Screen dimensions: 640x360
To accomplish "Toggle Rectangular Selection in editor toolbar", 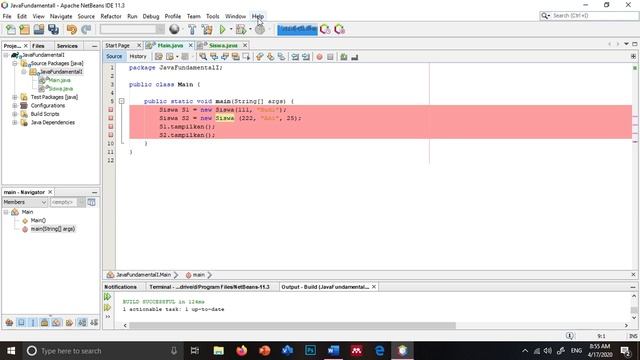I will [x=246, y=57].
